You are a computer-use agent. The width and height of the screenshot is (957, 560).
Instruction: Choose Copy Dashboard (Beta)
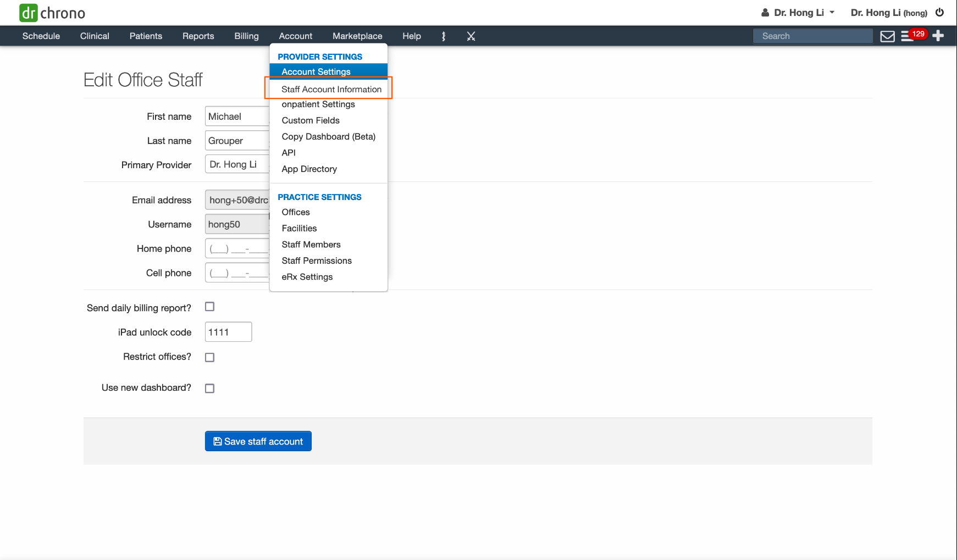tap(329, 137)
